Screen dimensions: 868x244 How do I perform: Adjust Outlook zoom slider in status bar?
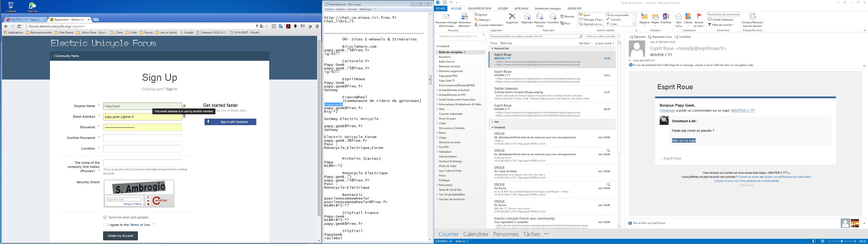842,241
